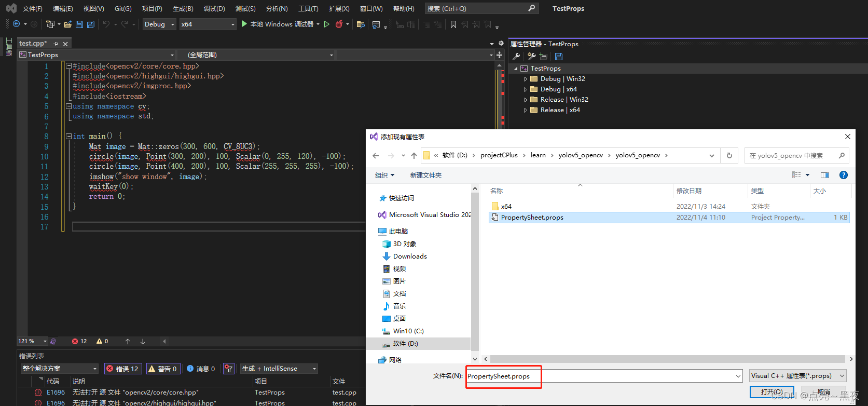Screen dimensions: 868x406
Task: Click the Save All toolbar icon
Action: coord(91,24)
